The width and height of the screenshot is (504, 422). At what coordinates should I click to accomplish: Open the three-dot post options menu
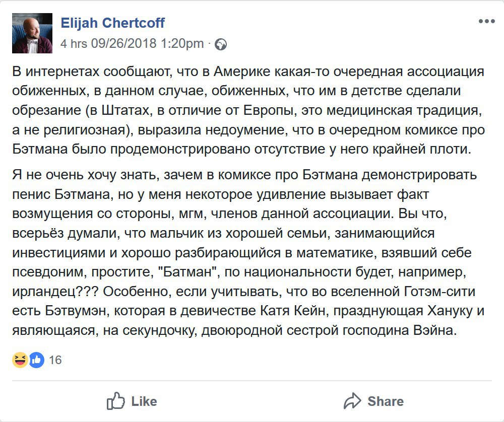486,21
